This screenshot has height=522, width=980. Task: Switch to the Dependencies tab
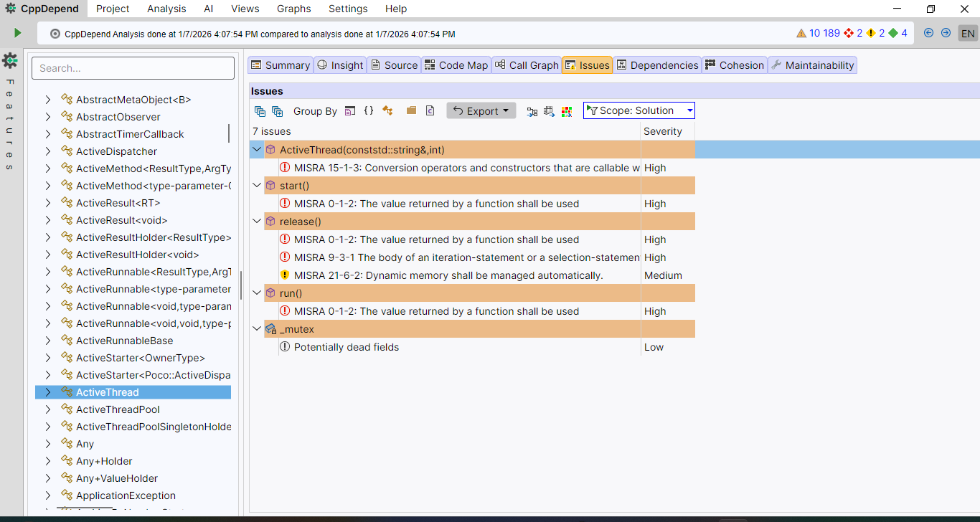[x=656, y=65]
